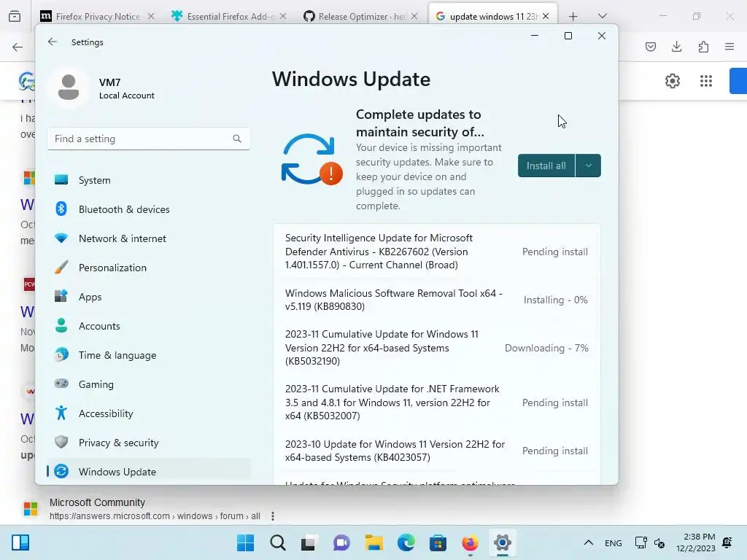Screen dimensions: 747x560
Task: Switch to Essential Firefox Add-ons tab
Action: (x=230, y=16)
